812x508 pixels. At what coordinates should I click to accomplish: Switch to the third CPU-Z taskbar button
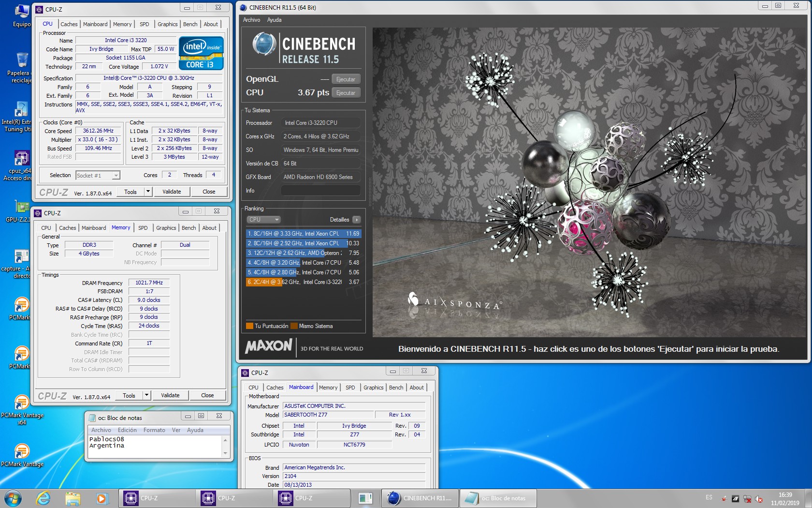coord(313,498)
